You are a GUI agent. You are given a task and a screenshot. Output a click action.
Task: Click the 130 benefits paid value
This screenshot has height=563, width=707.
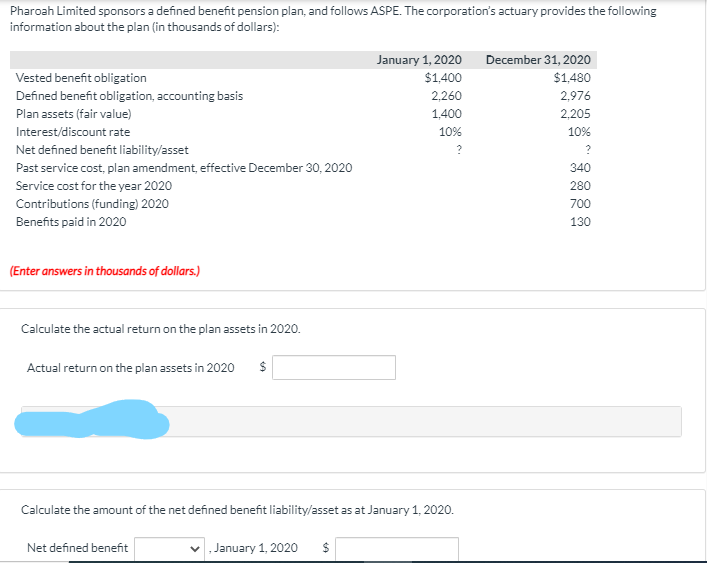point(580,222)
